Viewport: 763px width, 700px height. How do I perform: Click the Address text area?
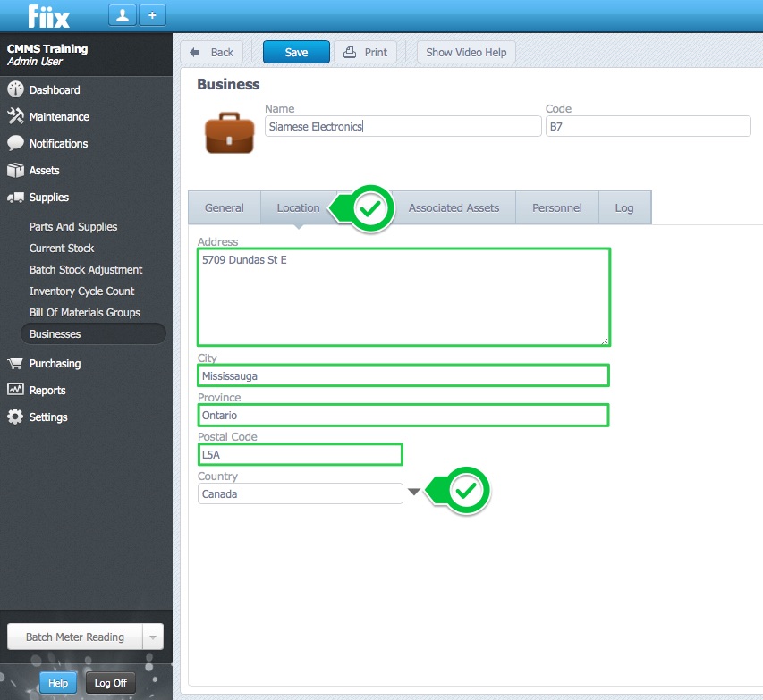[x=403, y=297]
